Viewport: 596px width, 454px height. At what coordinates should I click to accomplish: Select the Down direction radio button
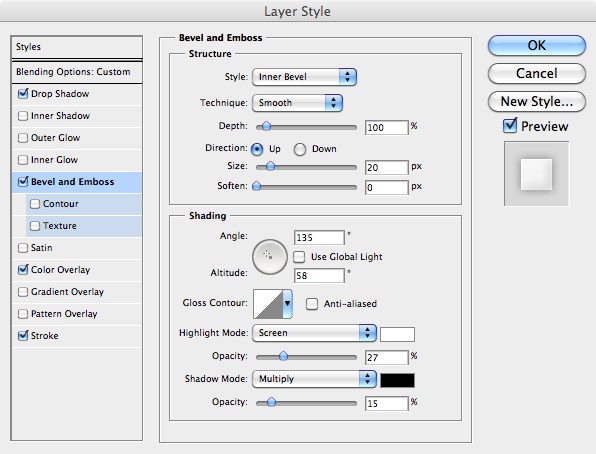(300, 149)
